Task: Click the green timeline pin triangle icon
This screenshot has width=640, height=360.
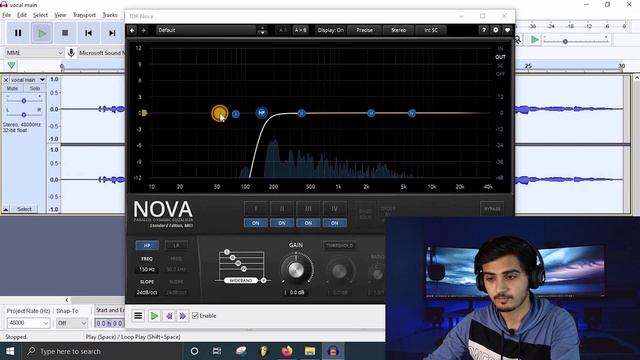Action: click(x=11, y=65)
